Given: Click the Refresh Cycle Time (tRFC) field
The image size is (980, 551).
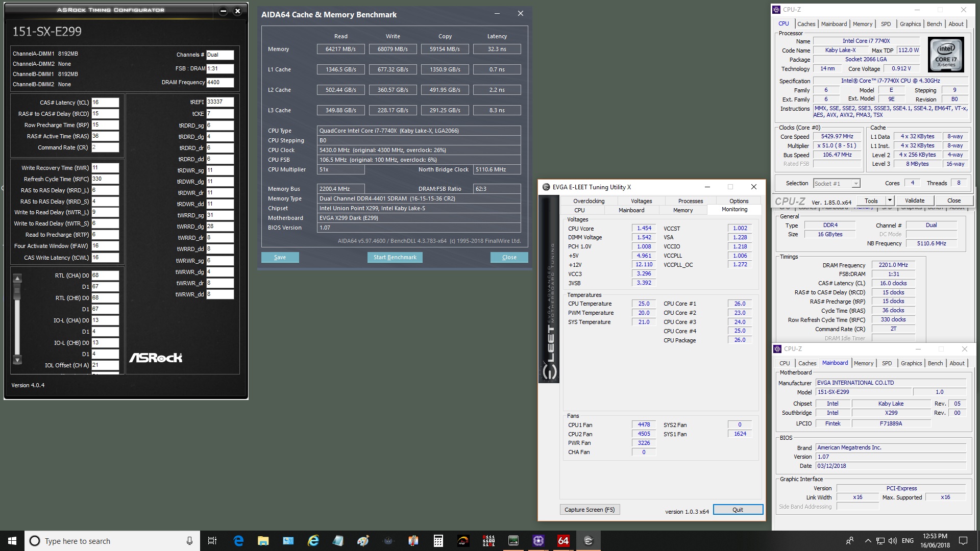Looking at the screenshot, I should 105,179.
